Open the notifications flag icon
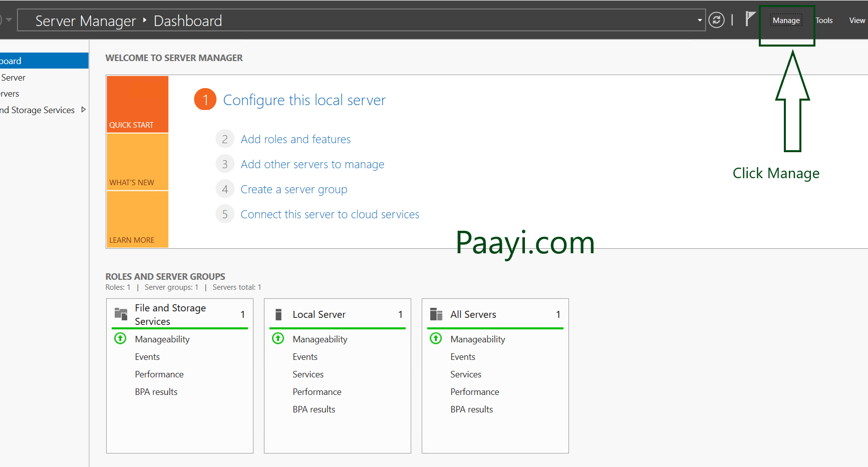This screenshot has height=467, width=868. [750, 19]
